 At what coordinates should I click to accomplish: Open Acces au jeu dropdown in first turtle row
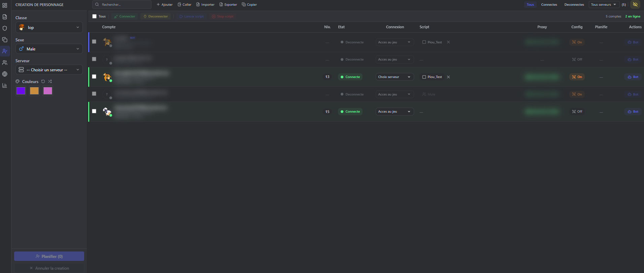395,42
